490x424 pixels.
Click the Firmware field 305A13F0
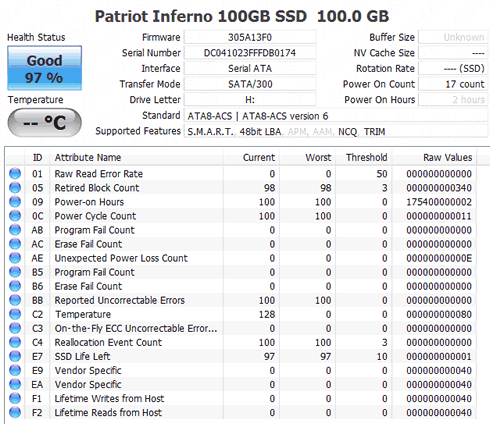coord(250,37)
